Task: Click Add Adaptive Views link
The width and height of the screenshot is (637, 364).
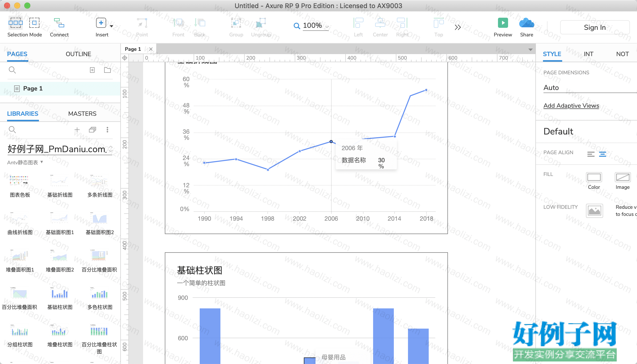Action: pyautogui.click(x=571, y=106)
